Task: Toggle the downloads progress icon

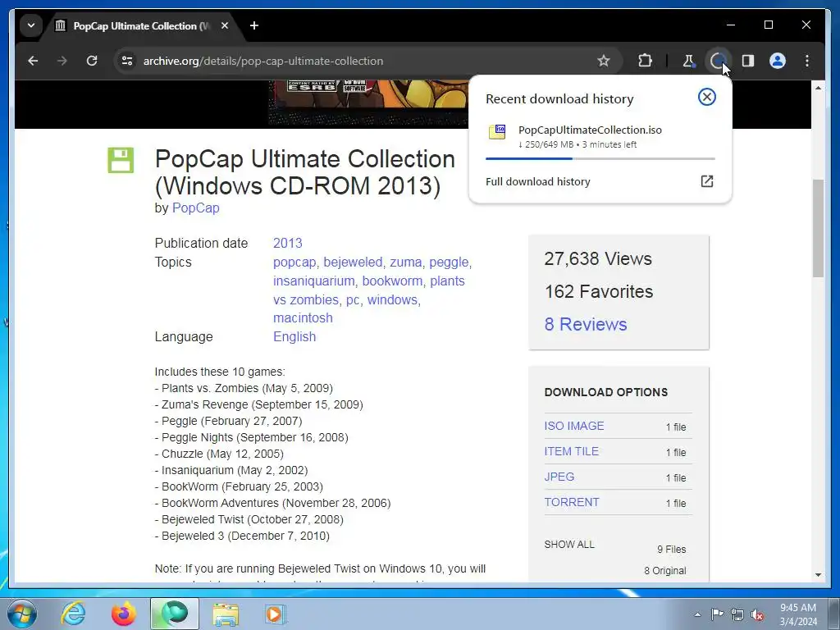Action: pos(718,61)
